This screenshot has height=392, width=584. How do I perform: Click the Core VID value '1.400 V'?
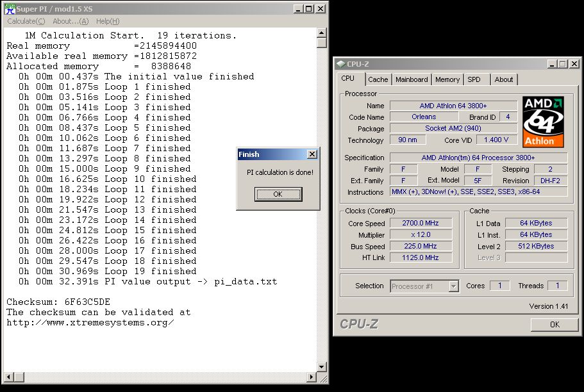point(496,140)
